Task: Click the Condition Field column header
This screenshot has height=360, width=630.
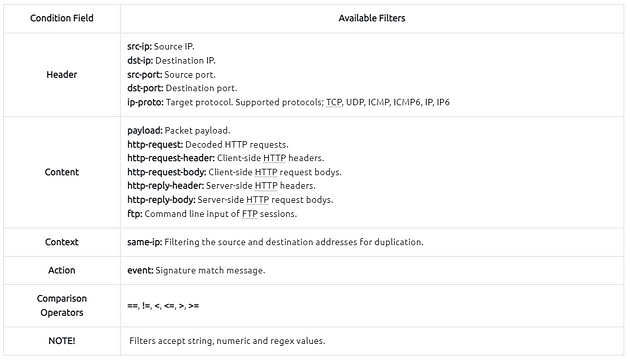Action: 61,18
